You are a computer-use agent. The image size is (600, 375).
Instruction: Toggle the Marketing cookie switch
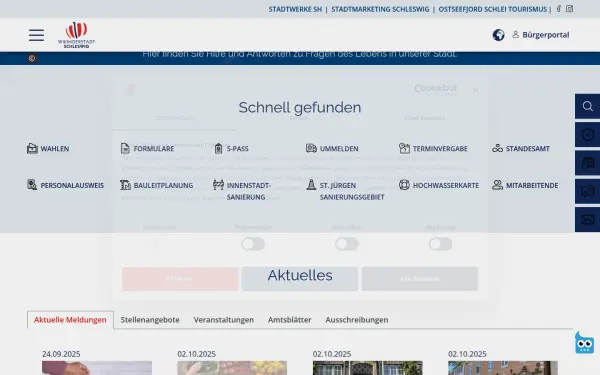(440, 244)
